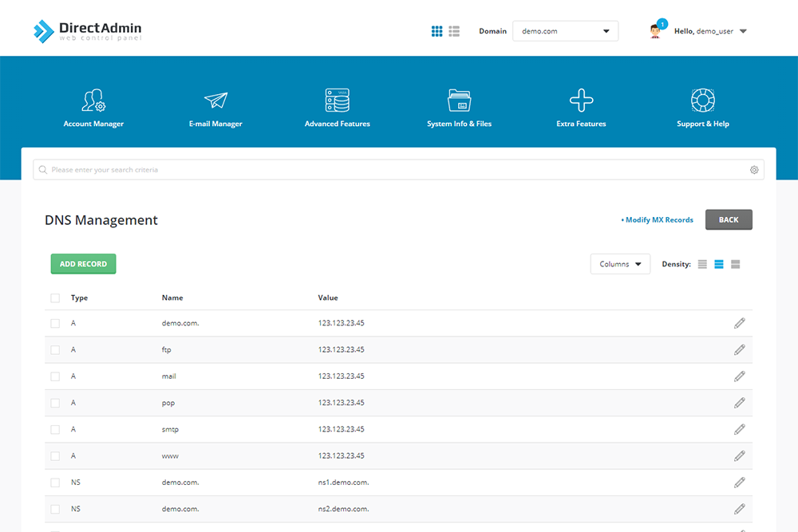This screenshot has height=532, width=798.
Task: Click the DirectAdmin logo
Action: pos(88,31)
